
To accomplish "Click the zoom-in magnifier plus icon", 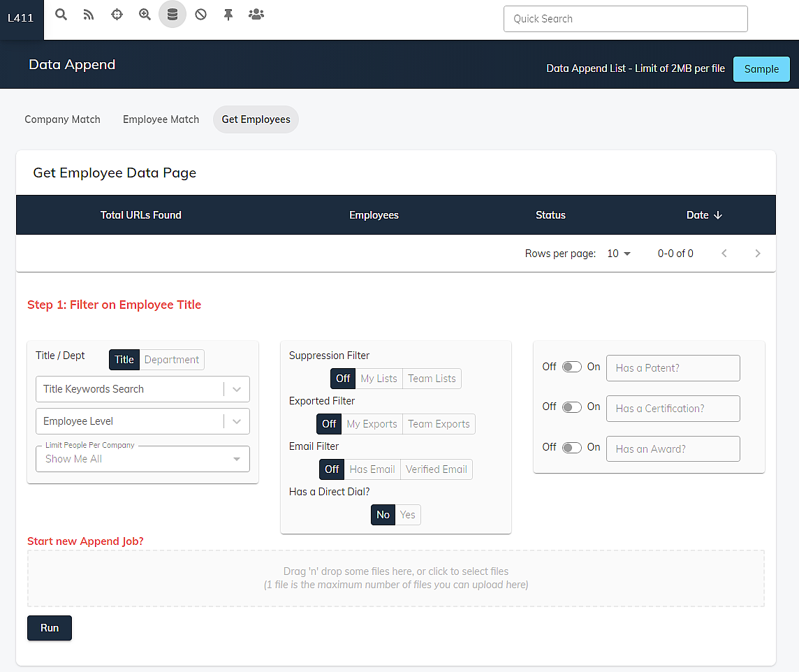I will [x=145, y=14].
